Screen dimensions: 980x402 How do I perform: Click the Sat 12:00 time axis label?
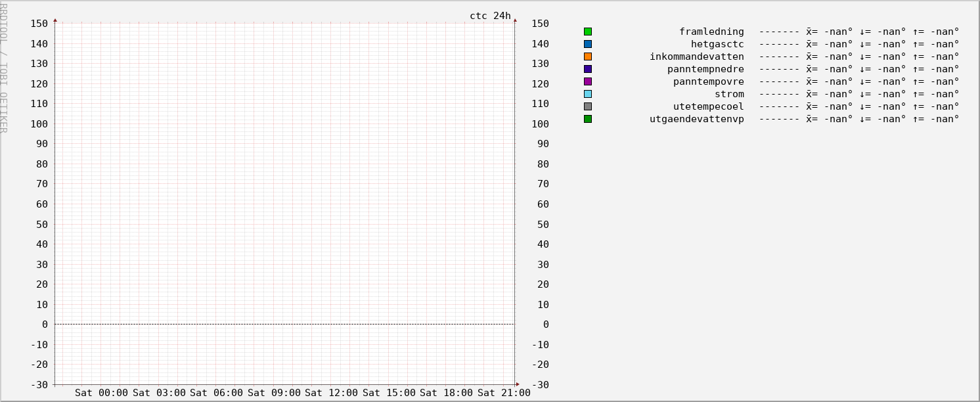point(331,393)
